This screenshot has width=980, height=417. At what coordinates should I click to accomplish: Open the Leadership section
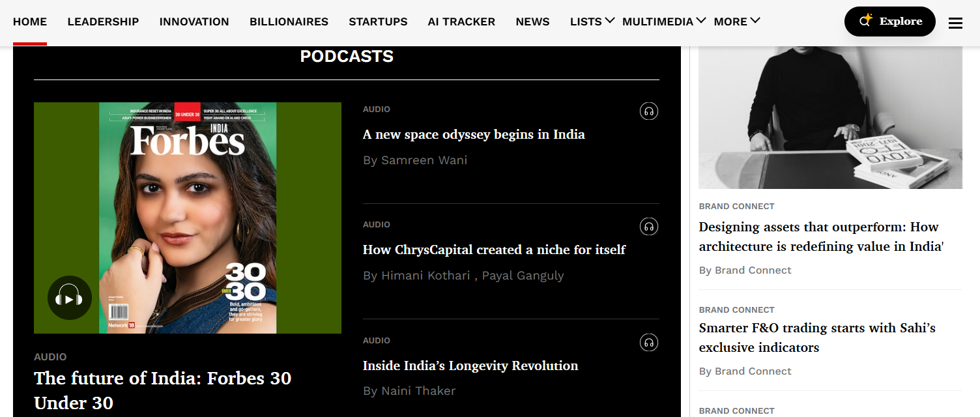103,22
